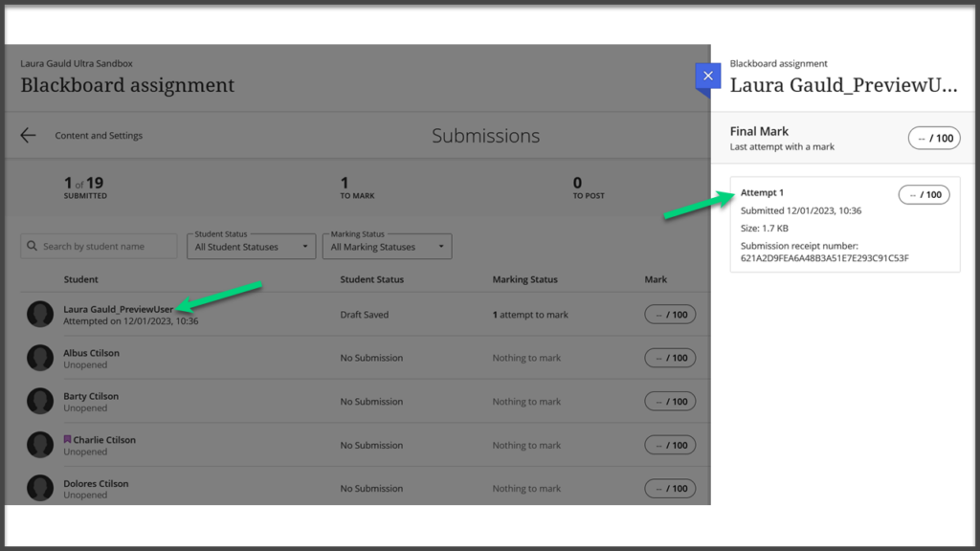The width and height of the screenshot is (980, 551).
Task: Search by student name field
Action: coord(99,246)
